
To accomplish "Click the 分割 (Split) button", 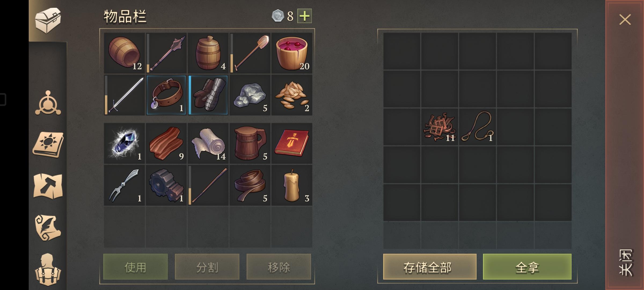I will click(207, 267).
